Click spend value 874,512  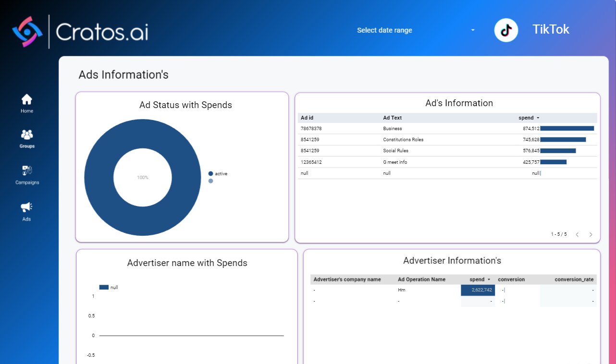[531, 129]
